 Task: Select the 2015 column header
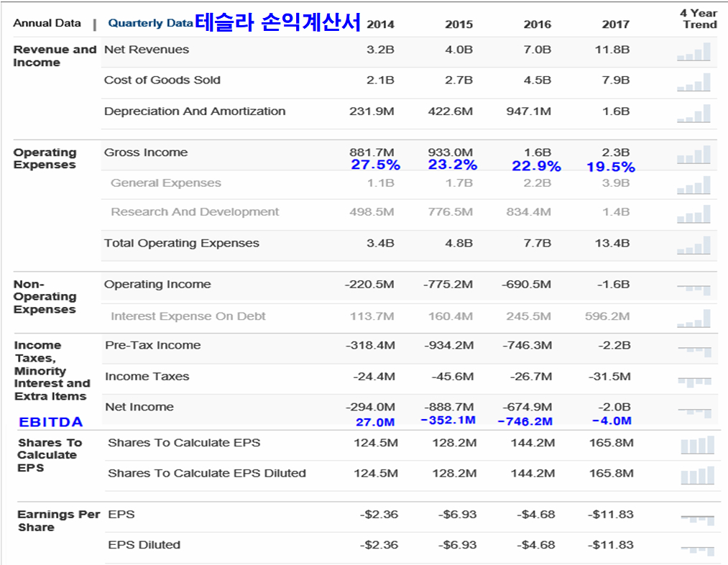pos(459,24)
